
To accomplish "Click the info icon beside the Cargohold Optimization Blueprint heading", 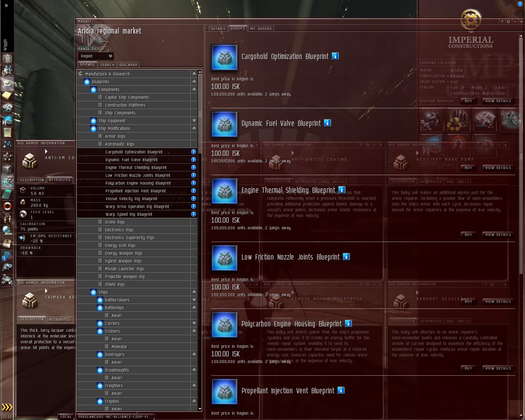I will 335,56.
